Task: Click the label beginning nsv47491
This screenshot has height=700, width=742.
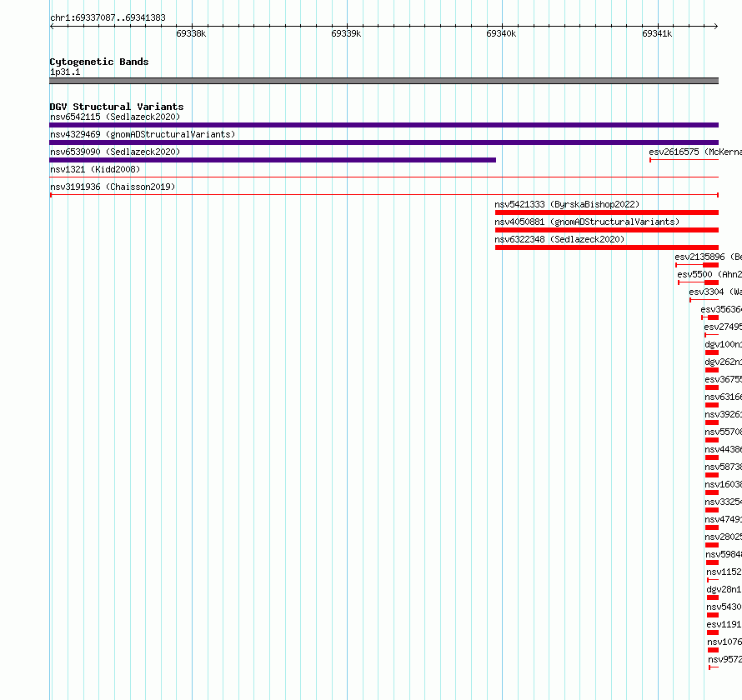Action: [x=723, y=519]
